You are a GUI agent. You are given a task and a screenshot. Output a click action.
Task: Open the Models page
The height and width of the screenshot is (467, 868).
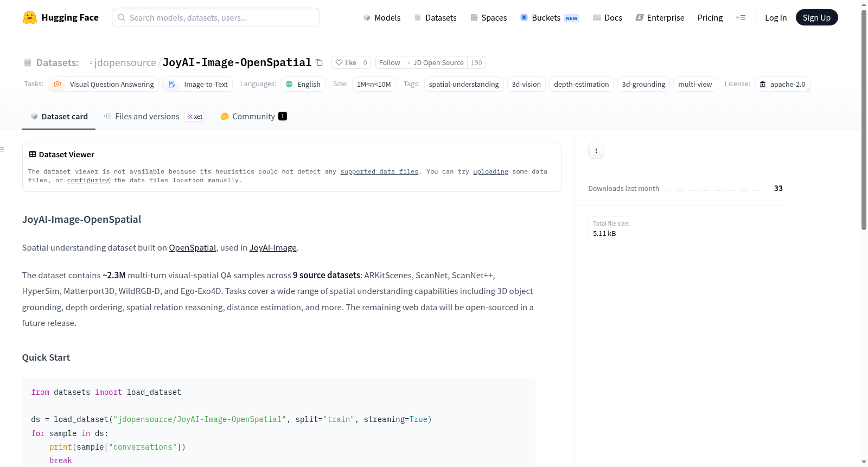pos(382,17)
